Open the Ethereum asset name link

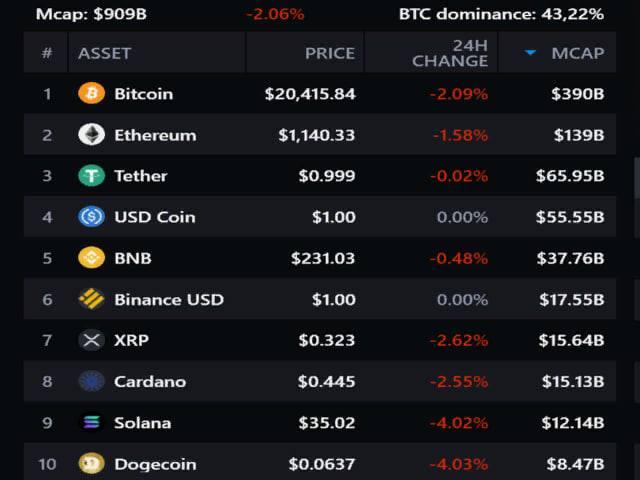point(155,135)
